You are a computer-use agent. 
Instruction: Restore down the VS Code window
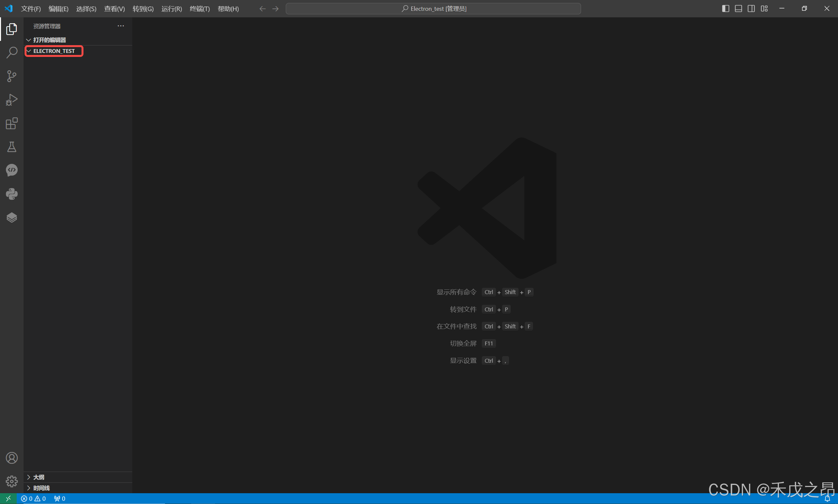tap(804, 9)
